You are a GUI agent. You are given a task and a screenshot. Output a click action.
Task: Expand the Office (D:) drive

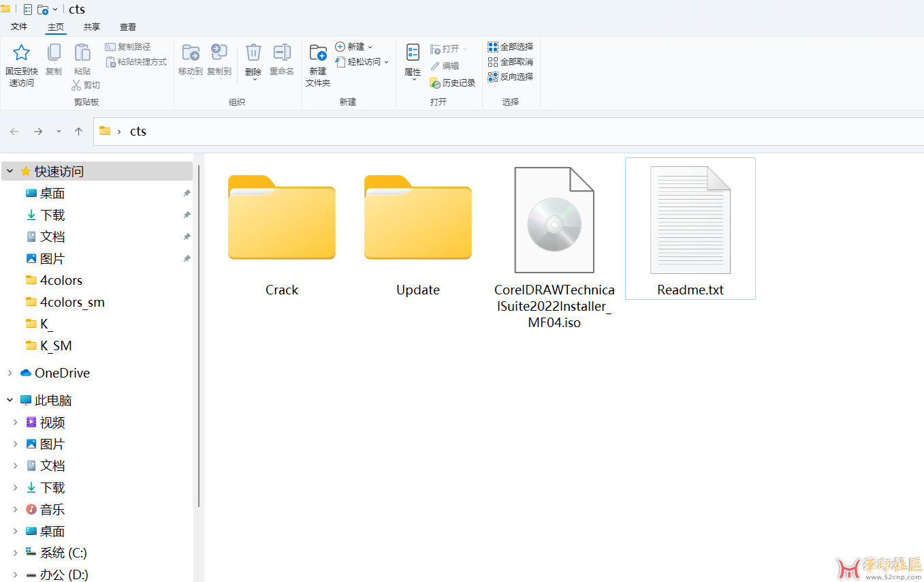15,575
